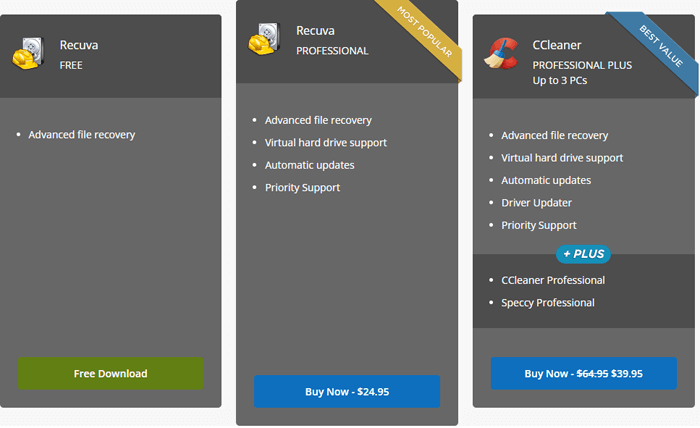Buy Recuva Professional for $24.95
The width and height of the screenshot is (700, 428).
click(x=347, y=391)
